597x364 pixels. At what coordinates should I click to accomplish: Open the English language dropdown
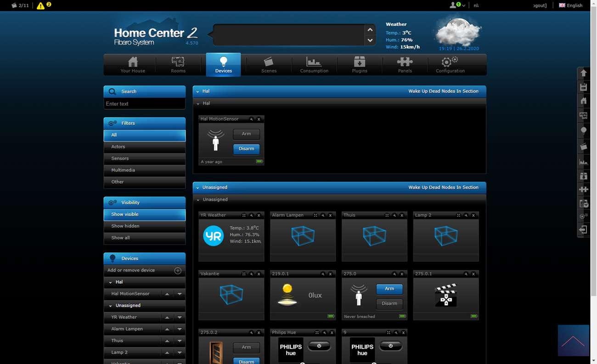(x=570, y=6)
